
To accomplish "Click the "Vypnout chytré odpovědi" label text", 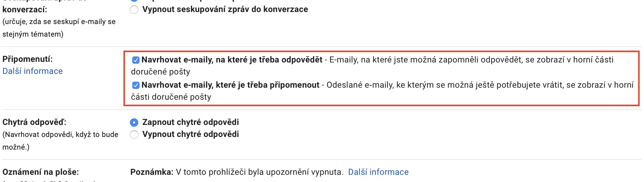I will pos(191,134).
